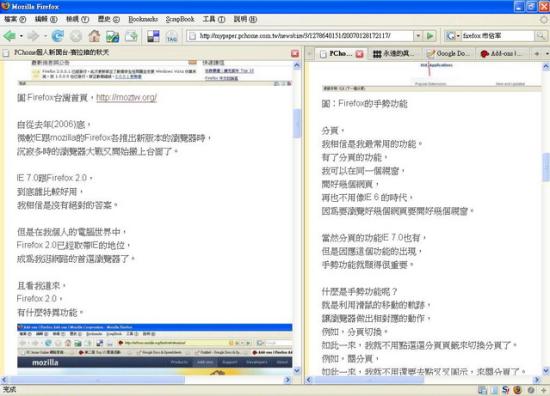Open the http://moztw.org/ link
The image size is (550, 396).
click(126, 98)
